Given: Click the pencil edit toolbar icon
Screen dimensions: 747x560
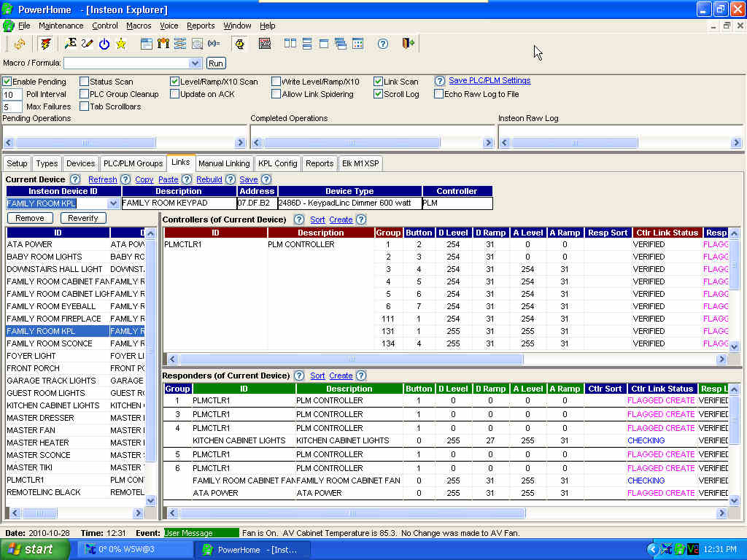Looking at the screenshot, I should 88,44.
